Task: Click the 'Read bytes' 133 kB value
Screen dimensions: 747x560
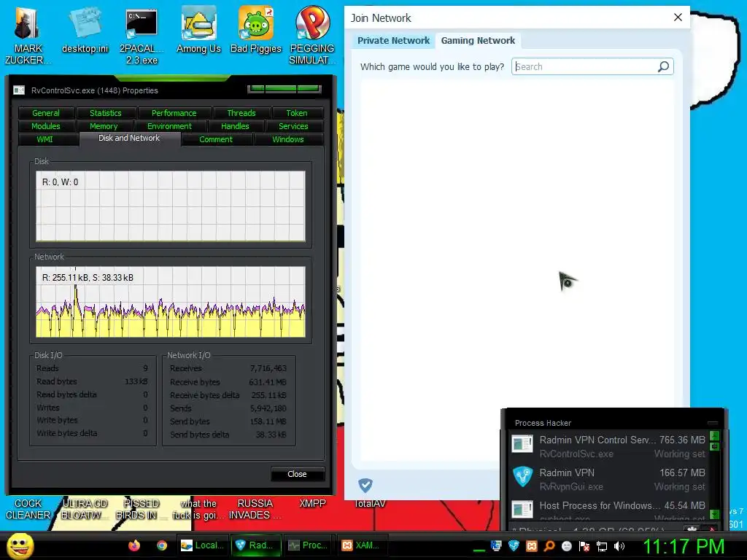Action: point(136,381)
